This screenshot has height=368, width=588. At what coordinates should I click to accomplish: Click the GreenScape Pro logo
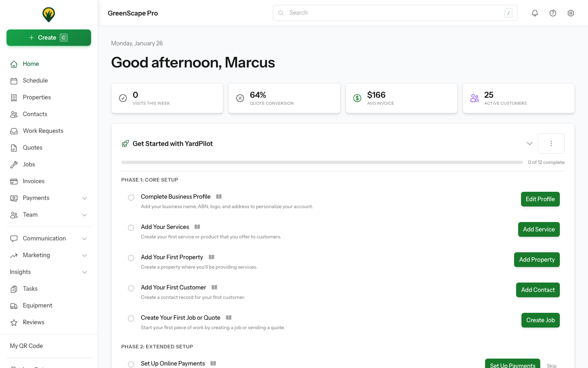[x=49, y=13]
